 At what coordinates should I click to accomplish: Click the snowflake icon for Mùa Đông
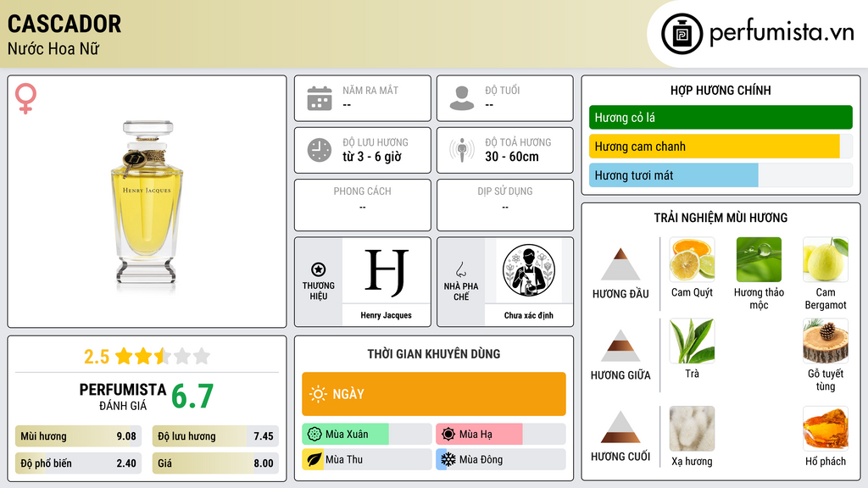[448, 459]
